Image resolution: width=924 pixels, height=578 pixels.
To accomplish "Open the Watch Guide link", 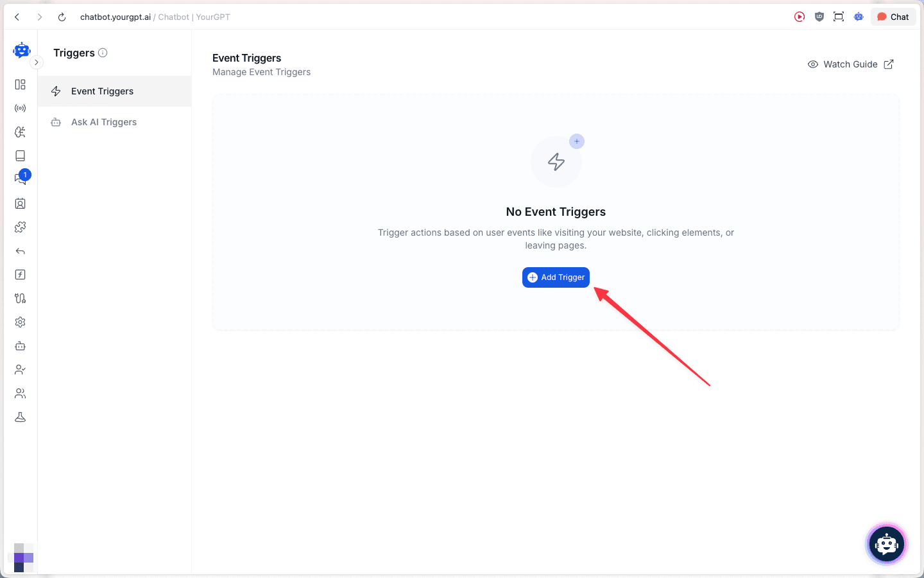I will coord(850,64).
